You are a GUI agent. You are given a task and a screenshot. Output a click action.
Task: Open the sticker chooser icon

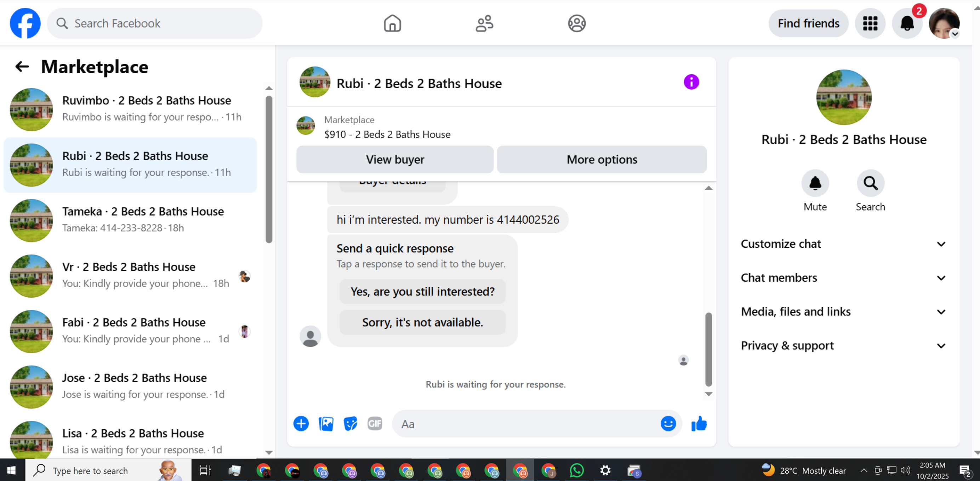click(x=351, y=424)
